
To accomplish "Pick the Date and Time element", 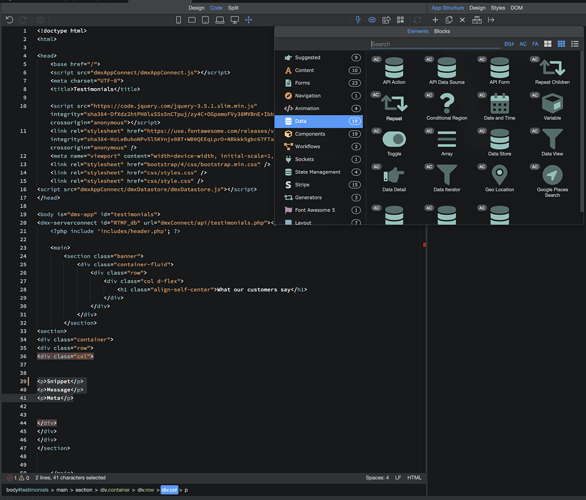I will coord(499,107).
